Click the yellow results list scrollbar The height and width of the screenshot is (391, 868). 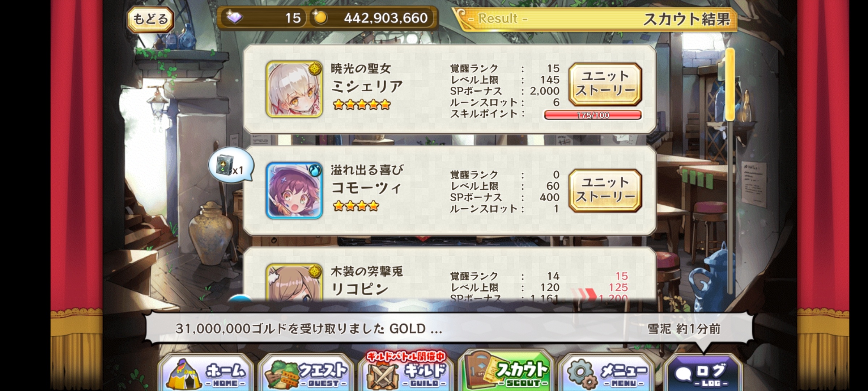(730, 84)
